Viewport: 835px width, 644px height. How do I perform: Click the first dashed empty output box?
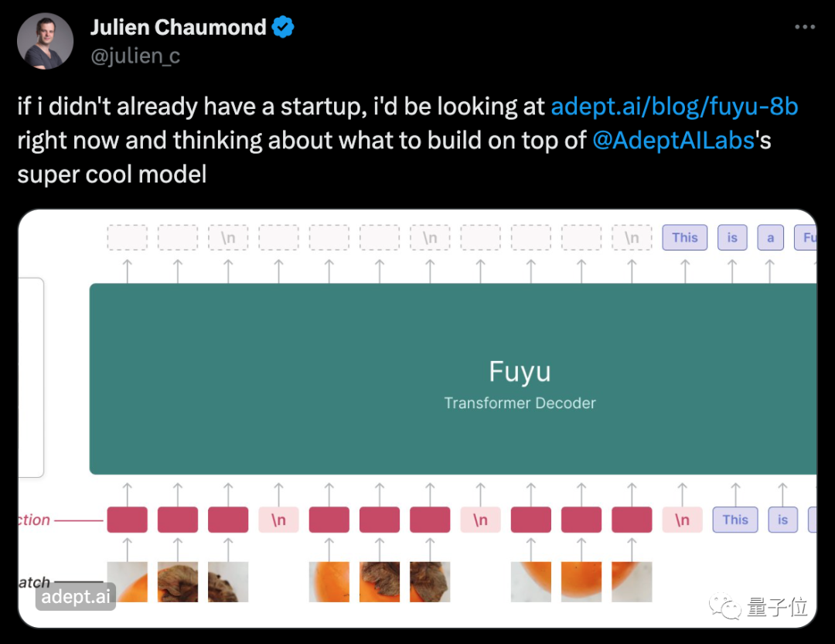coord(128,237)
